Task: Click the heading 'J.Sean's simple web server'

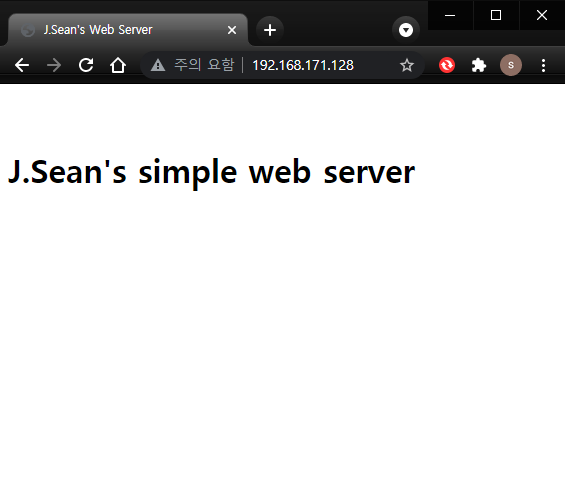Action: tap(212, 173)
